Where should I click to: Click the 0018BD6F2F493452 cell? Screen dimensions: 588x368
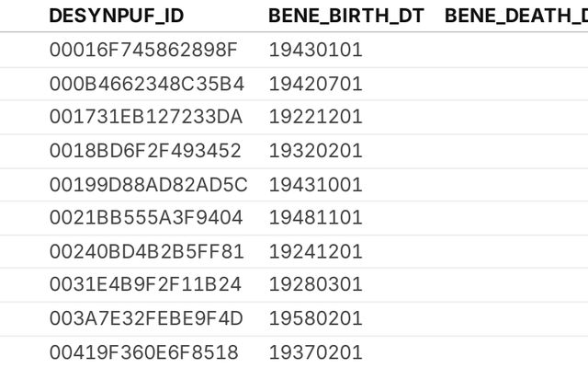144,151
